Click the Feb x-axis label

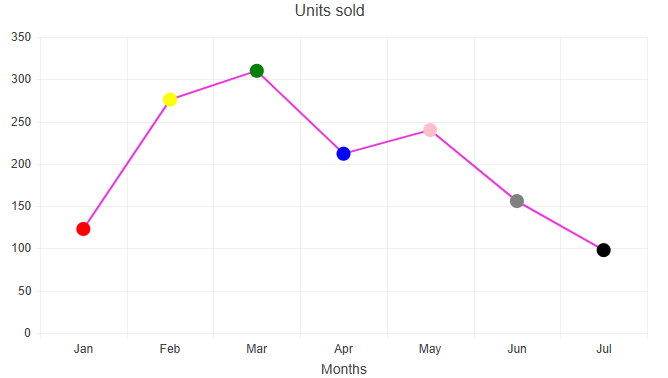pyautogui.click(x=170, y=349)
